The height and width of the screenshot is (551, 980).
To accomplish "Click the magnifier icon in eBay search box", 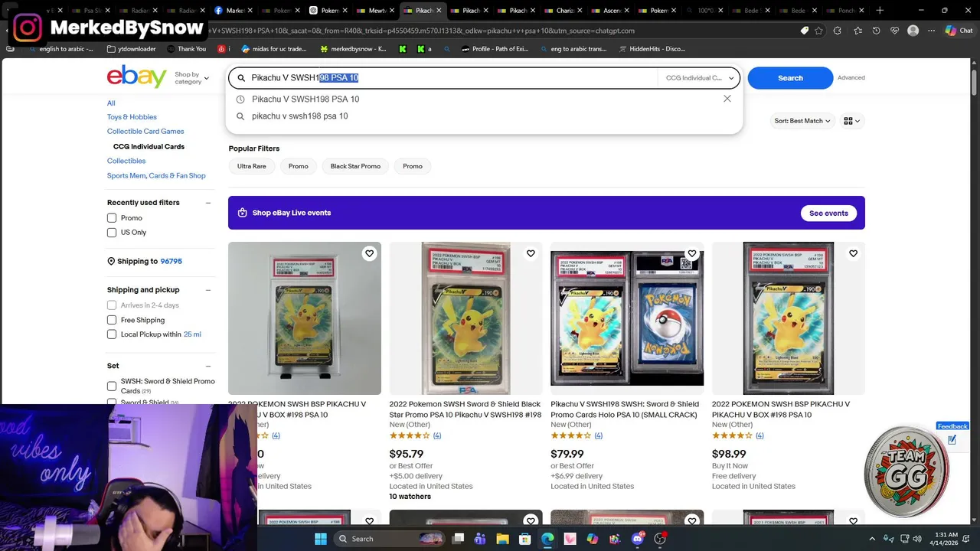I will pyautogui.click(x=241, y=78).
